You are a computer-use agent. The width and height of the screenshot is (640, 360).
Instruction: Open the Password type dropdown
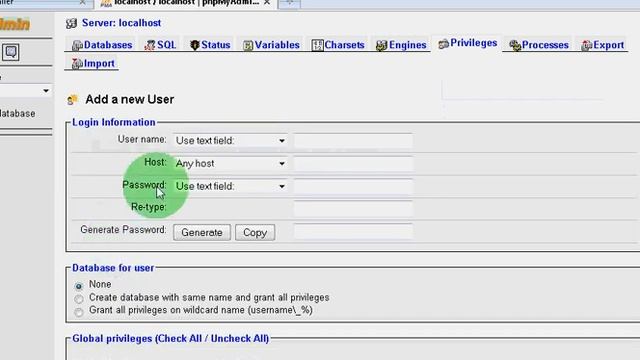pos(231,187)
